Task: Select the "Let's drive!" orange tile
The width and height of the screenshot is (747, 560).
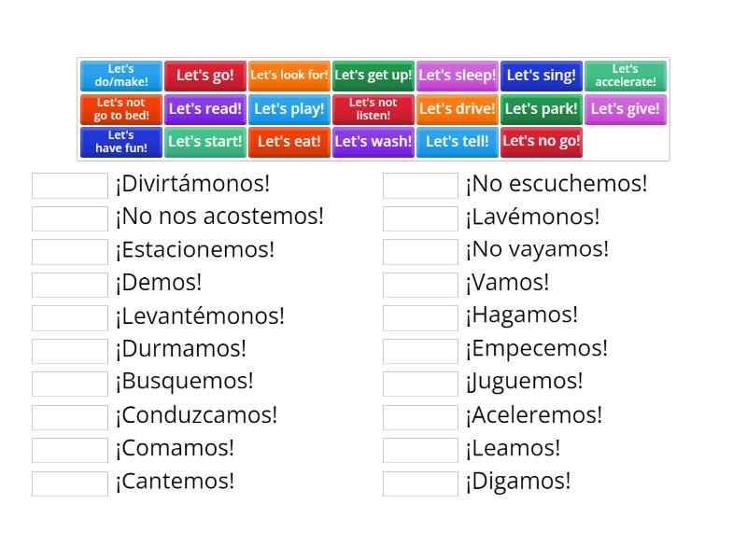Action: click(458, 109)
